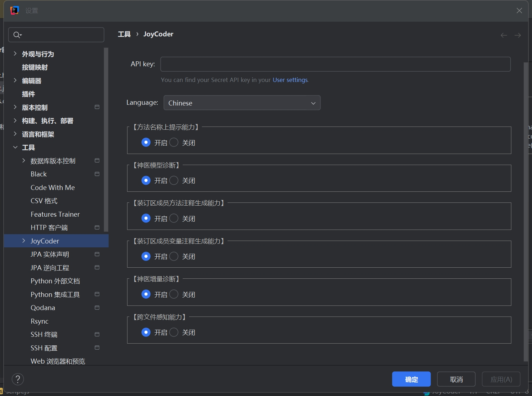This screenshot has width=532, height=396.
Task: Click the 确定 button
Action: pos(411,379)
